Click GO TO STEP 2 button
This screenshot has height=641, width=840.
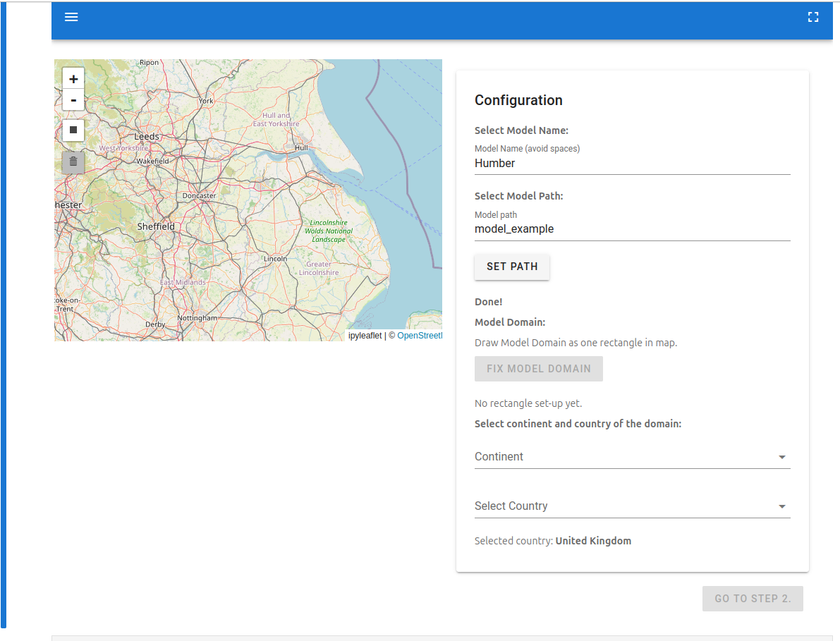pos(753,599)
